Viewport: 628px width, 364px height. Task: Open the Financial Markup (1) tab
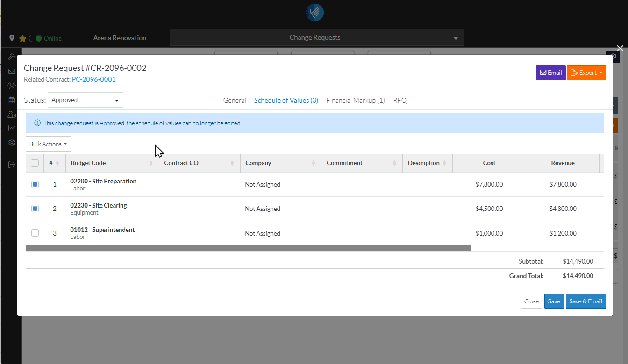tap(356, 100)
